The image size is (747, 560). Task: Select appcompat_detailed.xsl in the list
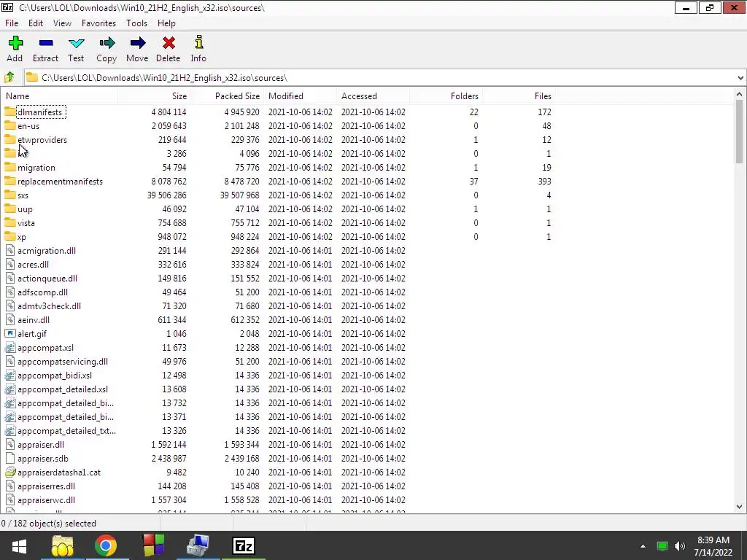pos(63,389)
